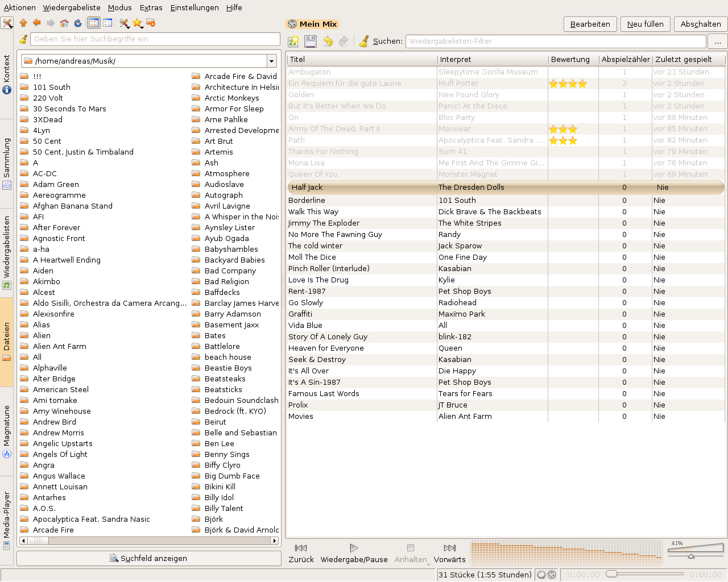Toggle random mode dice icon in status bar
This screenshot has height=582, width=728.
(552, 575)
